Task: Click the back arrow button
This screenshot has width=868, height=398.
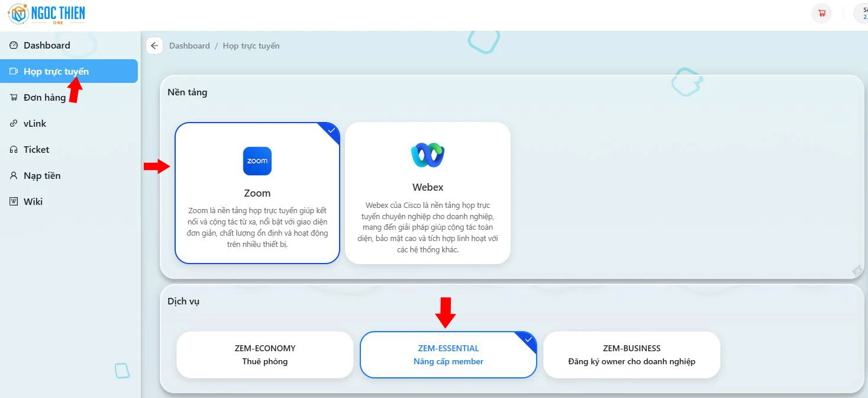Action: (154, 46)
